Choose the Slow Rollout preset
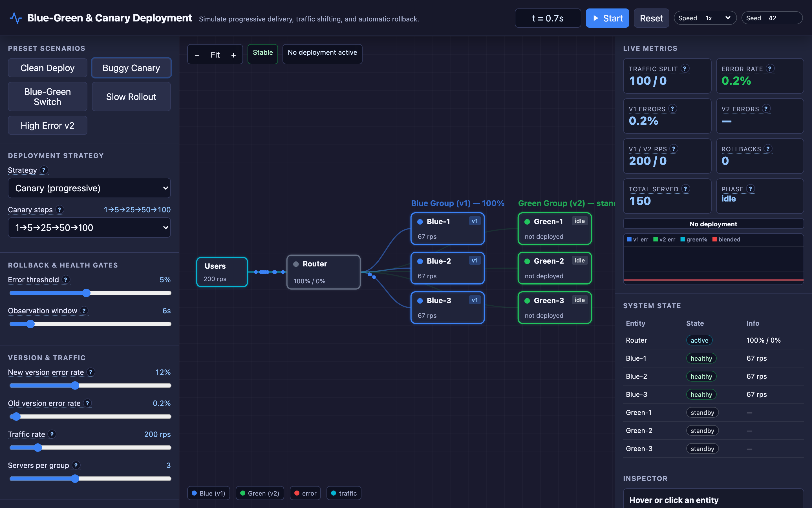The height and width of the screenshot is (508, 812). click(x=131, y=97)
